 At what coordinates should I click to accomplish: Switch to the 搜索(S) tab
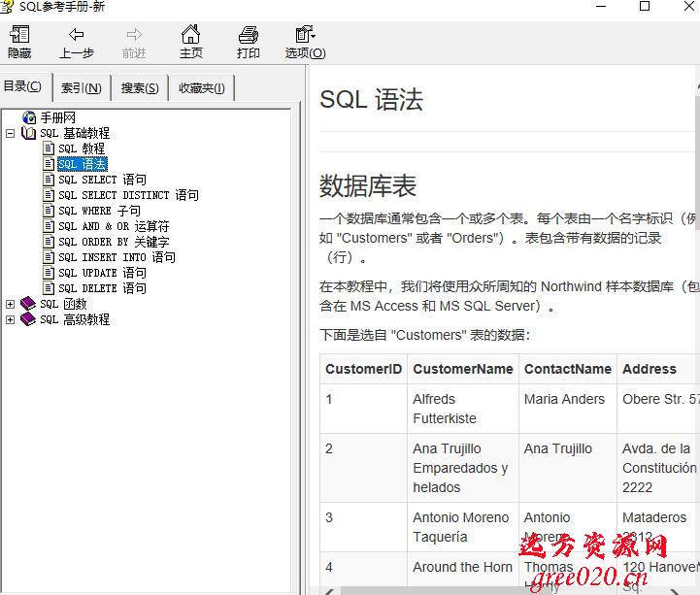click(x=140, y=88)
